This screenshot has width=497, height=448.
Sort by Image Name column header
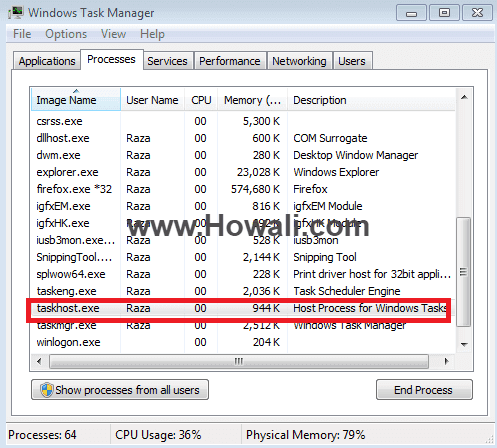pos(76,100)
